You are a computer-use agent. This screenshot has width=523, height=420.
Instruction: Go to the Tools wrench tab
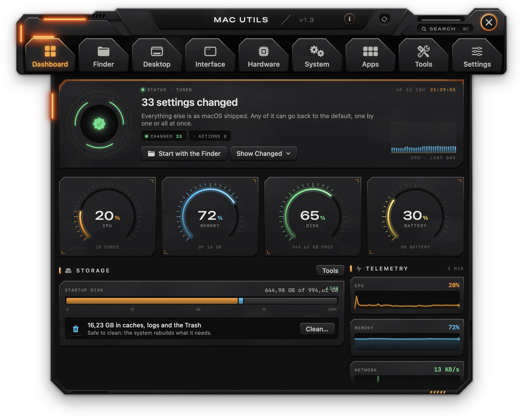423,55
